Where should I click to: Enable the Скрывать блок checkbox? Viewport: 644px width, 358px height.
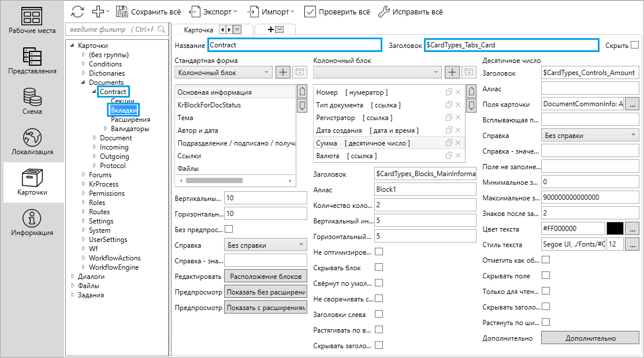[x=379, y=267]
